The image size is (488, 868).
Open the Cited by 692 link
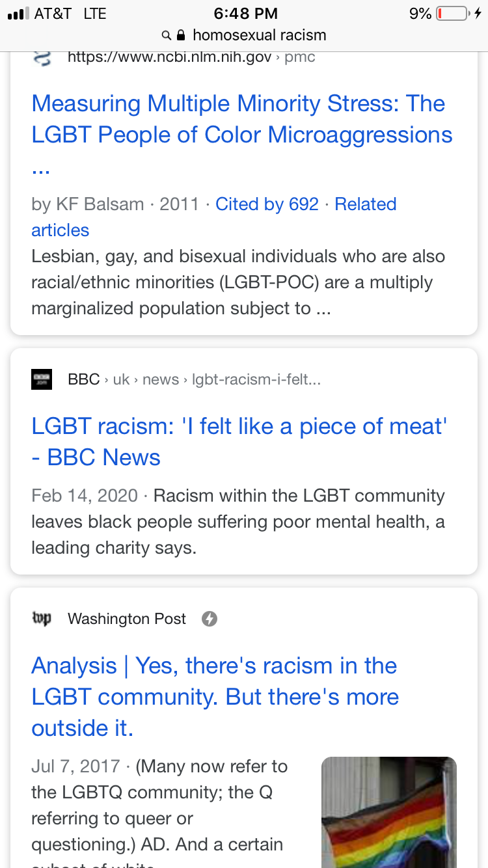click(x=267, y=204)
